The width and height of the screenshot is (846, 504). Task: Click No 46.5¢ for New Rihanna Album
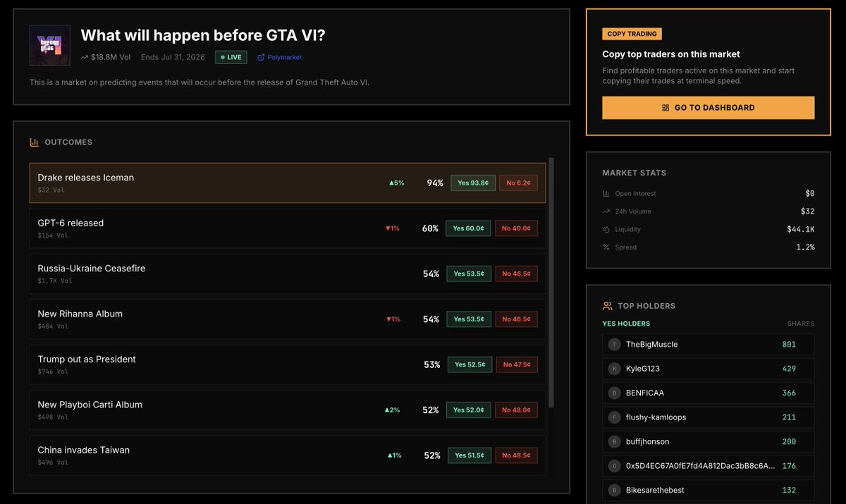(516, 319)
